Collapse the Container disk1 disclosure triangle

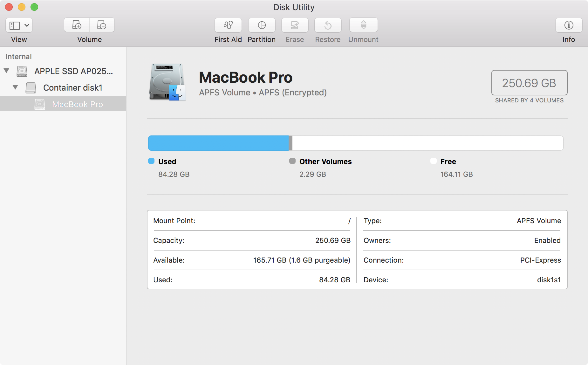[15, 87]
